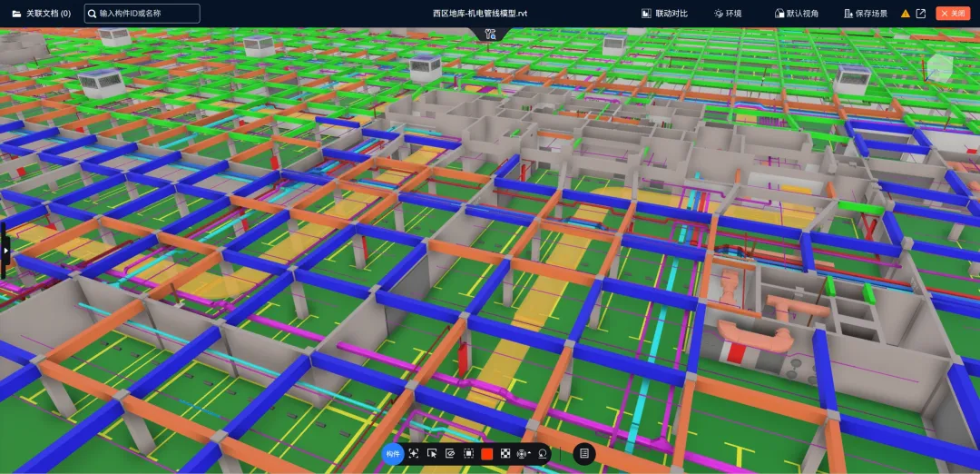
Task: Click the yellow warning triangle icon
Action: click(x=905, y=14)
